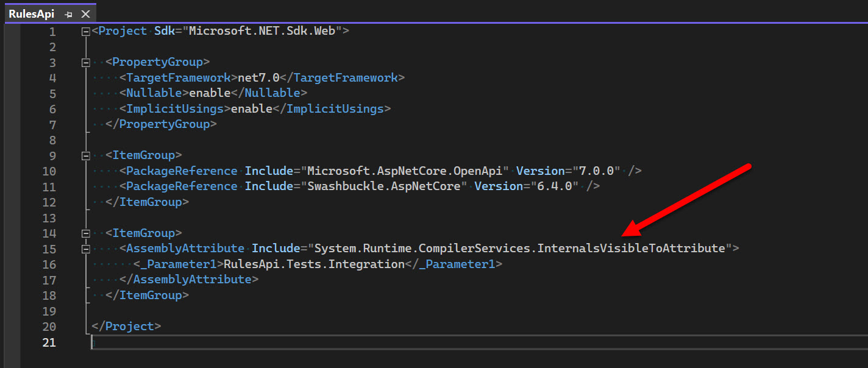The width and height of the screenshot is (868, 368).
Task: Collapse the PackageReference ItemGroup on line 9
Action: point(85,155)
